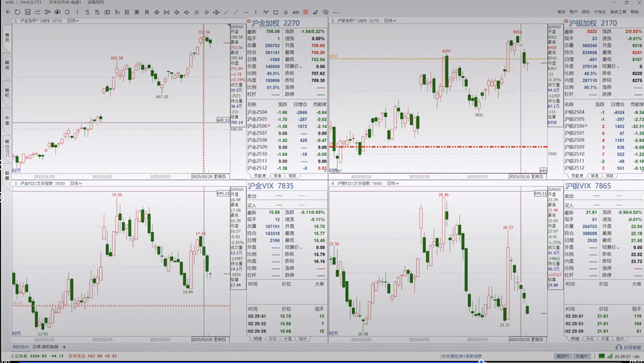Switch to 15 minute chart period
Image resolution: width=644 pixels, height=363 pixels.
tap(97, 12)
